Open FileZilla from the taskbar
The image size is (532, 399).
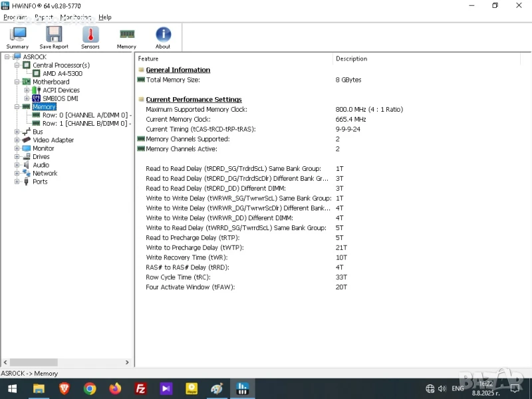[x=140, y=388]
